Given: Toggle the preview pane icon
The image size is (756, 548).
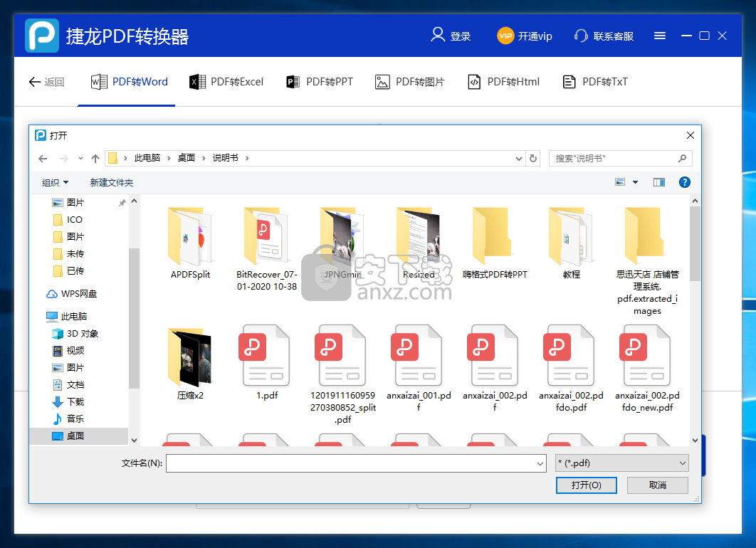Looking at the screenshot, I should coord(658,182).
